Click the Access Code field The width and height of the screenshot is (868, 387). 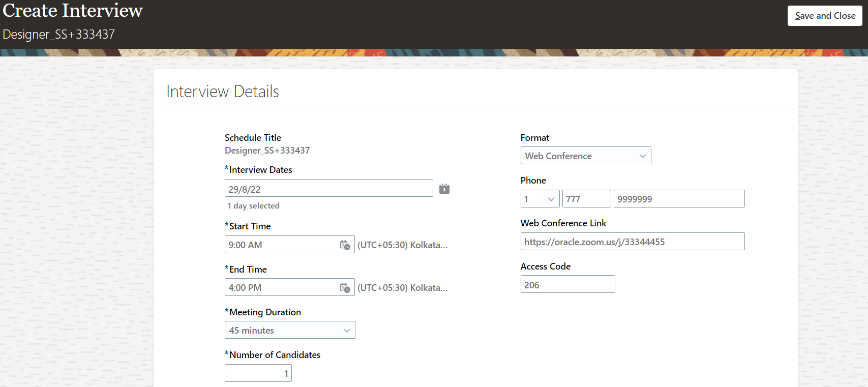[x=567, y=285]
